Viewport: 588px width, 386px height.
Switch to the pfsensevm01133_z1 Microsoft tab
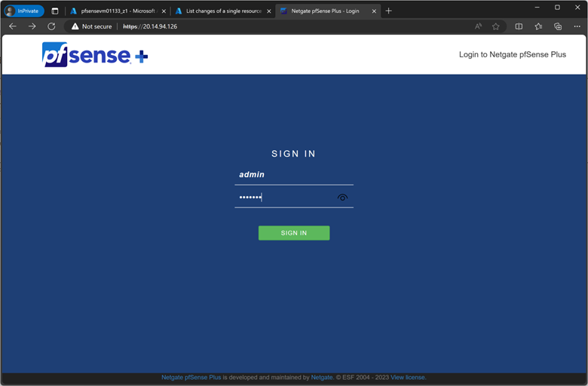click(118, 11)
